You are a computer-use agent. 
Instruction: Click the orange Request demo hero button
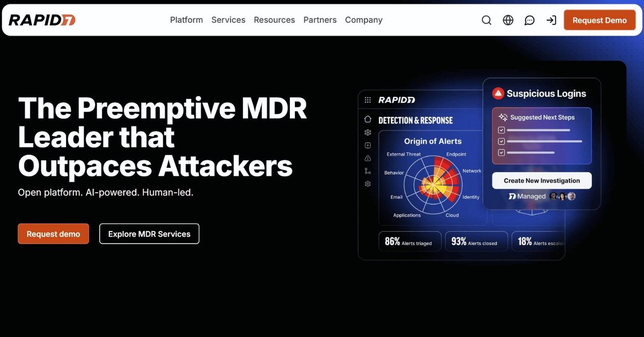53,234
